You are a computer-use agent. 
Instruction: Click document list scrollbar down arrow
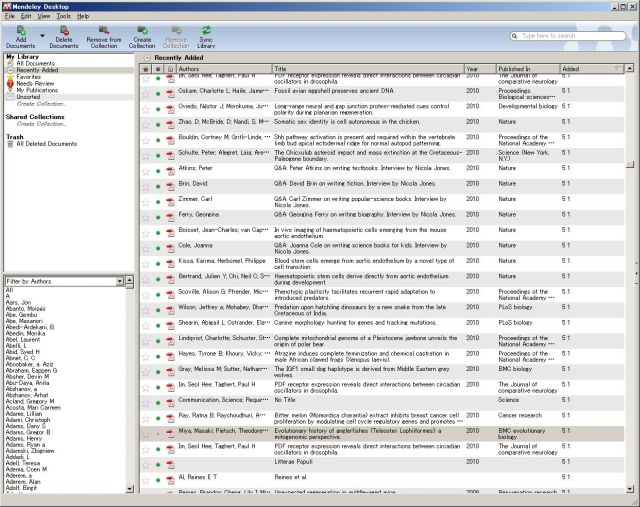pos(630,488)
